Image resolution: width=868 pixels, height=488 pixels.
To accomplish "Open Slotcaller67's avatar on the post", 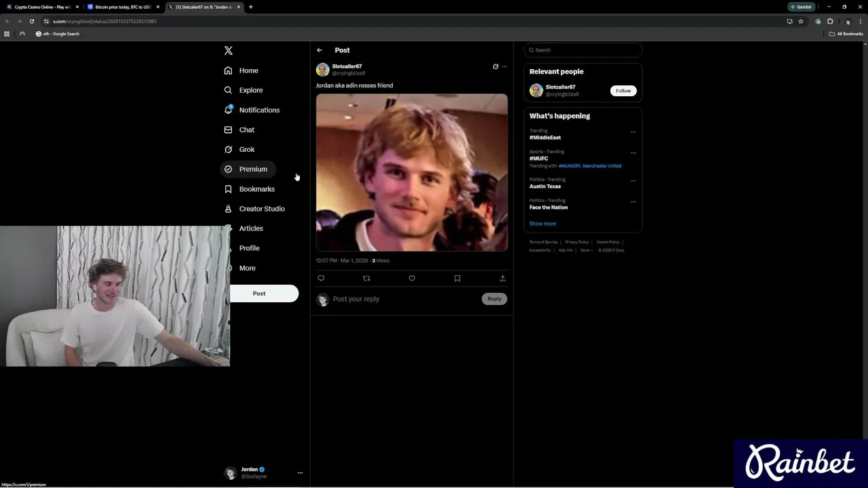I will point(323,69).
